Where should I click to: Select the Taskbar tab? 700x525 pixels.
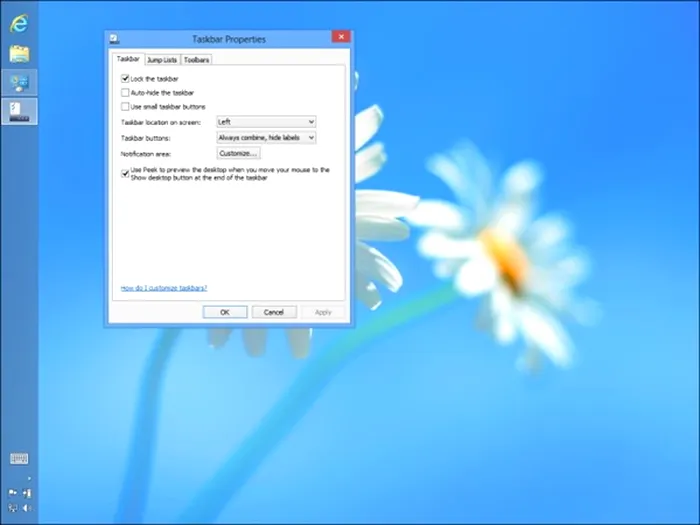[x=128, y=59]
